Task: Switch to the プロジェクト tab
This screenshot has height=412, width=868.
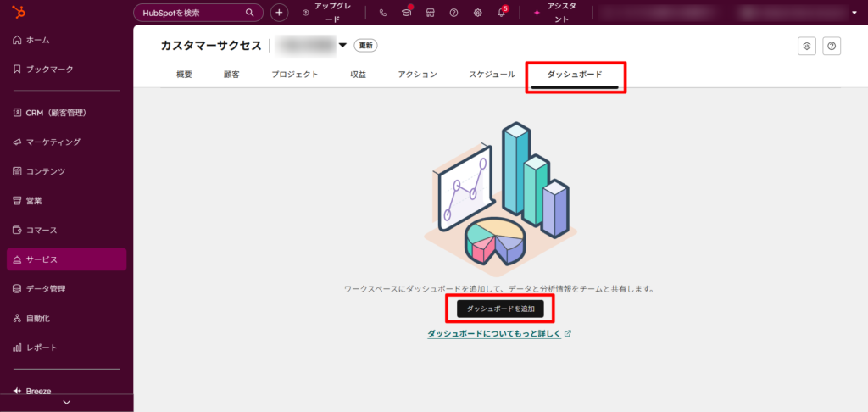Action: [295, 75]
